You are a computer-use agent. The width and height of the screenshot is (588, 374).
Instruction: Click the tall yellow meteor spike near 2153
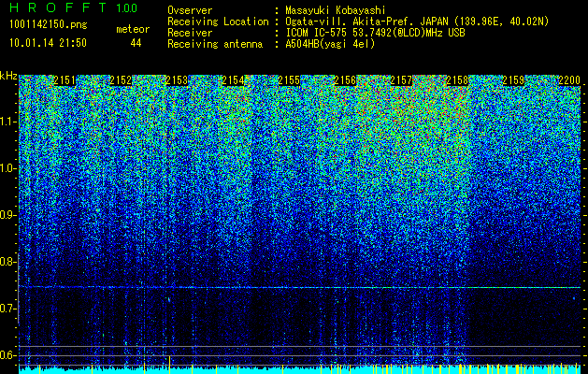point(170,365)
